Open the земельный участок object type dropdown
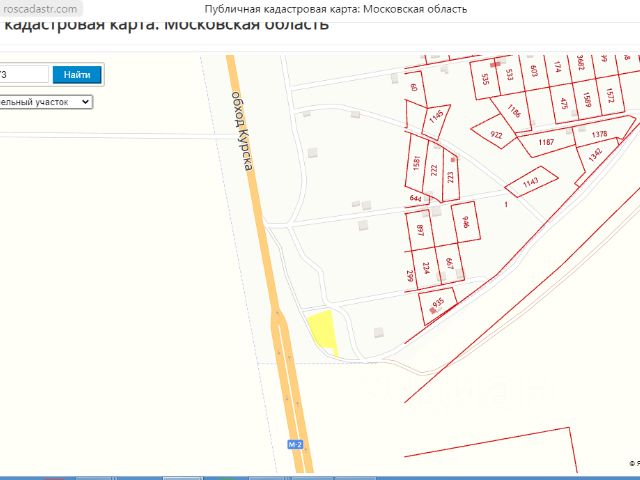 coord(46,102)
